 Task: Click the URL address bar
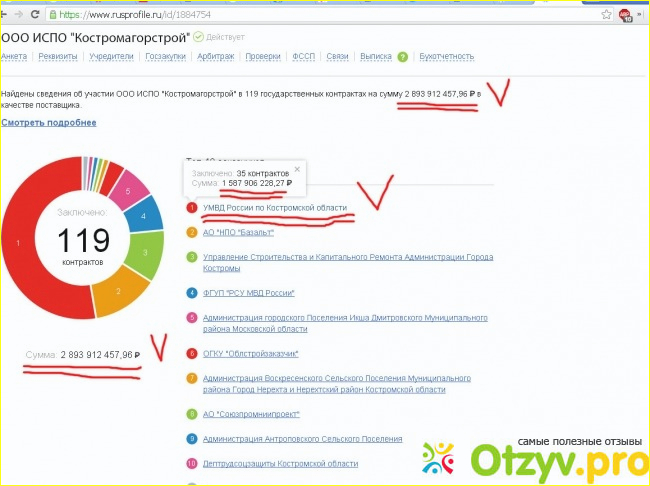[300, 15]
